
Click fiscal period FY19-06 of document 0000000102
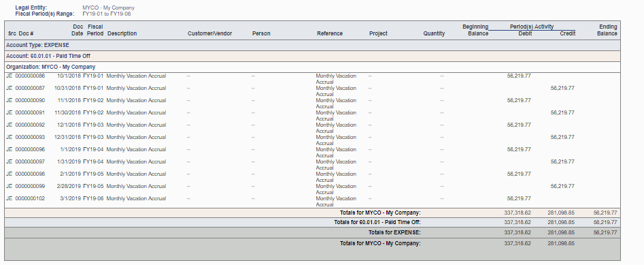[x=93, y=198]
